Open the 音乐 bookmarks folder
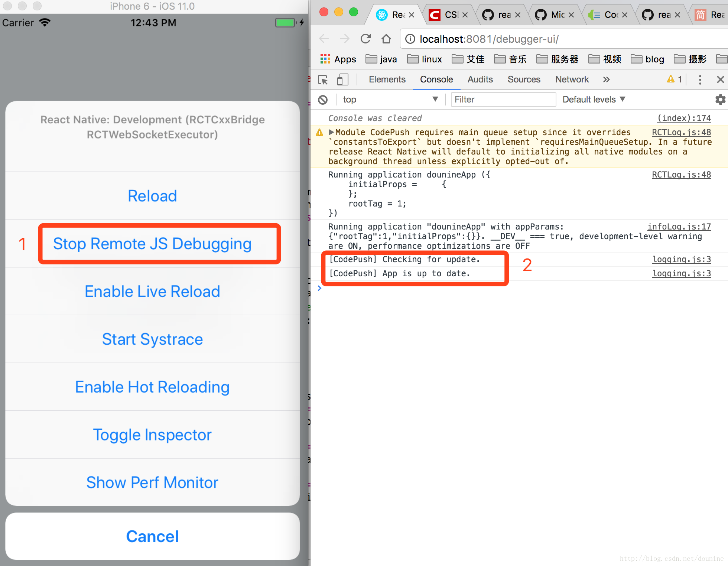The image size is (728, 566). 511,59
